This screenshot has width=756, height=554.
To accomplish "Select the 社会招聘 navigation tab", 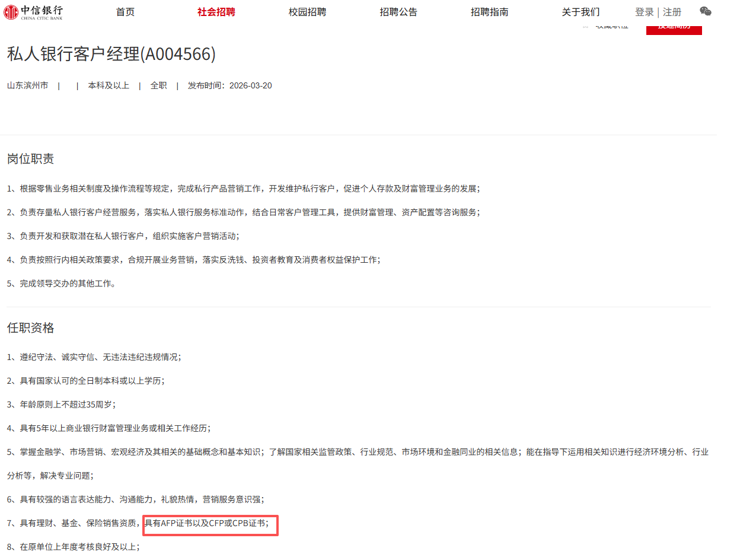I will 216,12.
